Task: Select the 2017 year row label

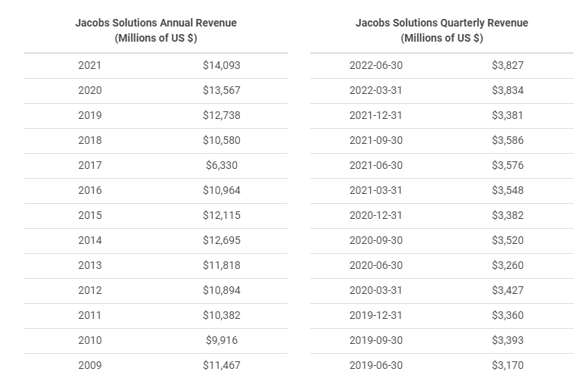Action: click(x=89, y=165)
